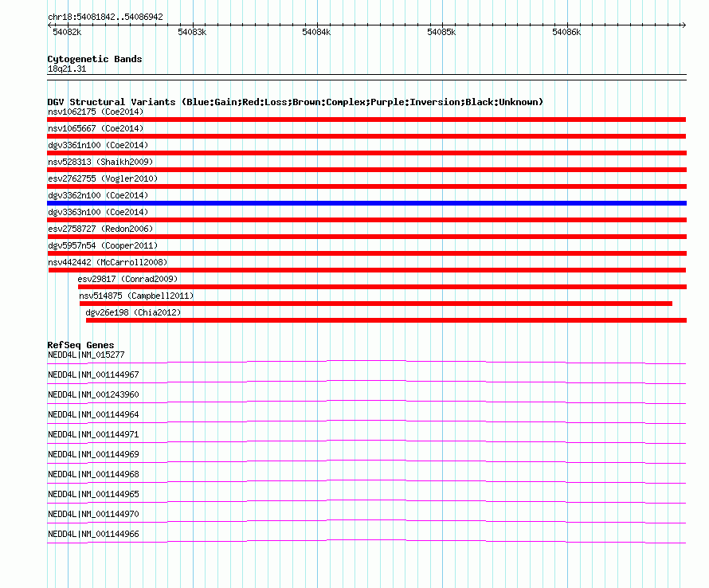709x588 pixels.
Task: Open variant dgv26e198 (Chia2012) label
Action: (x=133, y=312)
